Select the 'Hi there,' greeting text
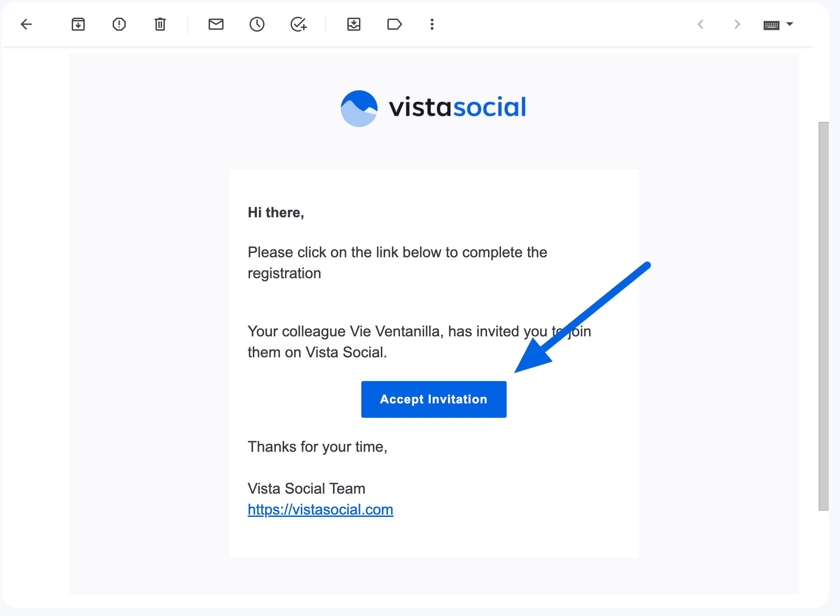Screen dimensions: 840x616 click(275, 213)
